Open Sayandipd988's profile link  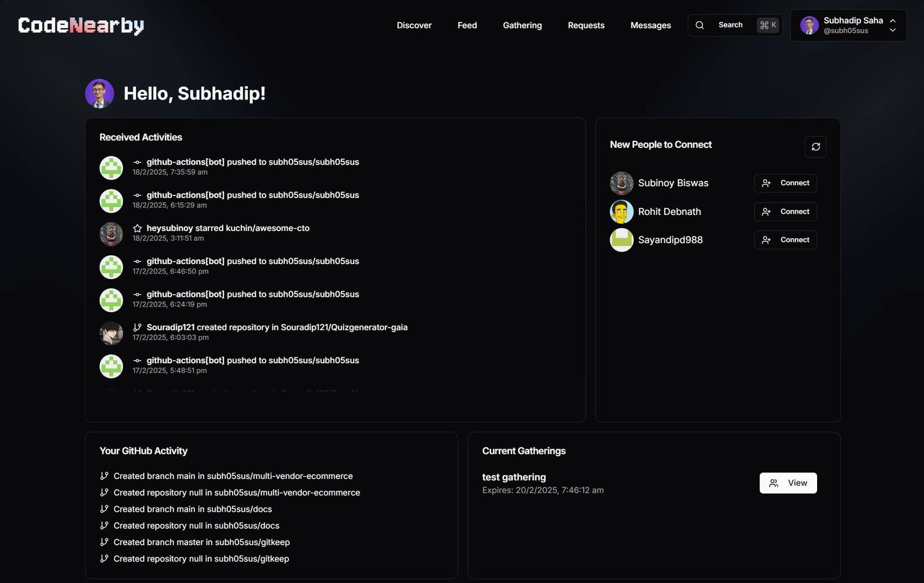click(x=670, y=240)
